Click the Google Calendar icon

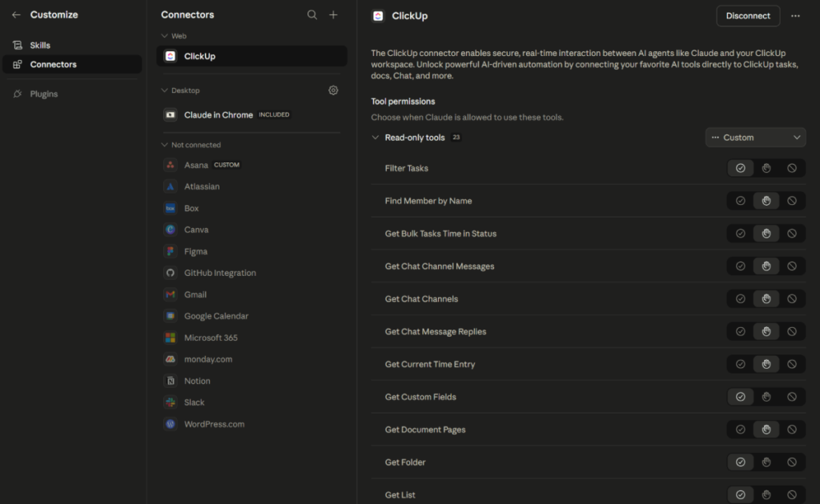171,316
